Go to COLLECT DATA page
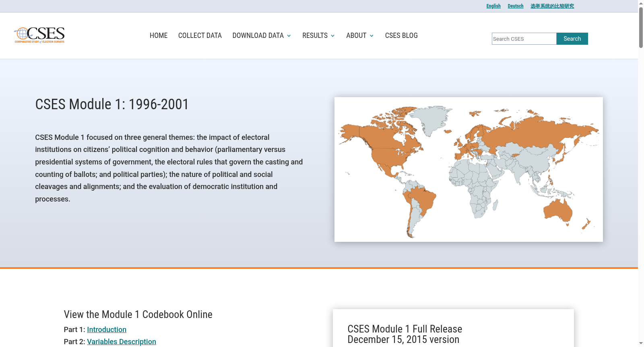The image size is (644, 347). (x=200, y=35)
